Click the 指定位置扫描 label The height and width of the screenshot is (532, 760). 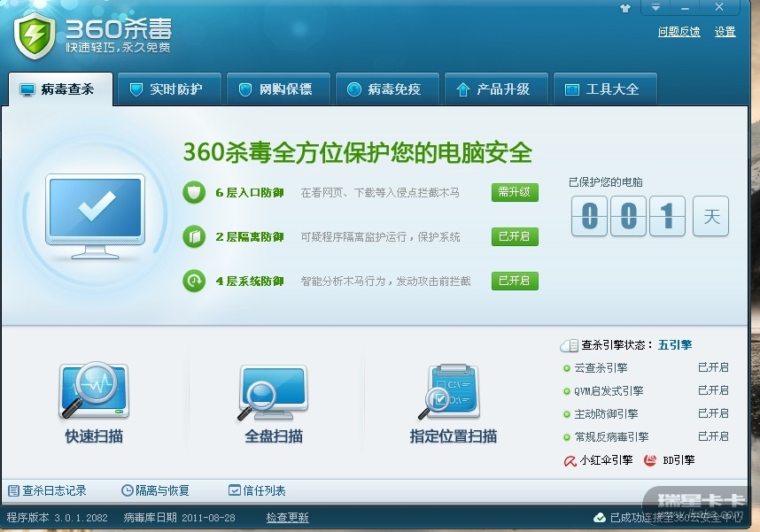(x=454, y=436)
